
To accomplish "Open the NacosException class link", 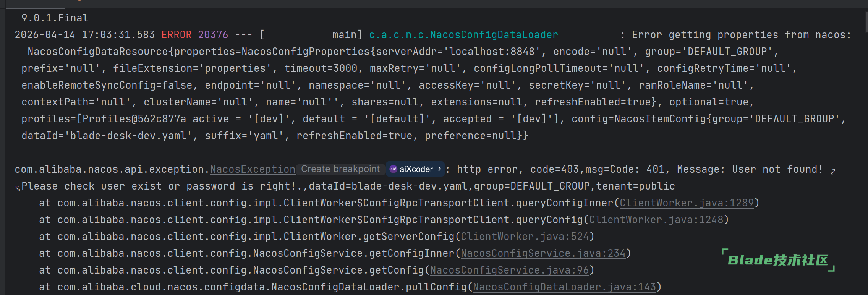I will coord(253,169).
